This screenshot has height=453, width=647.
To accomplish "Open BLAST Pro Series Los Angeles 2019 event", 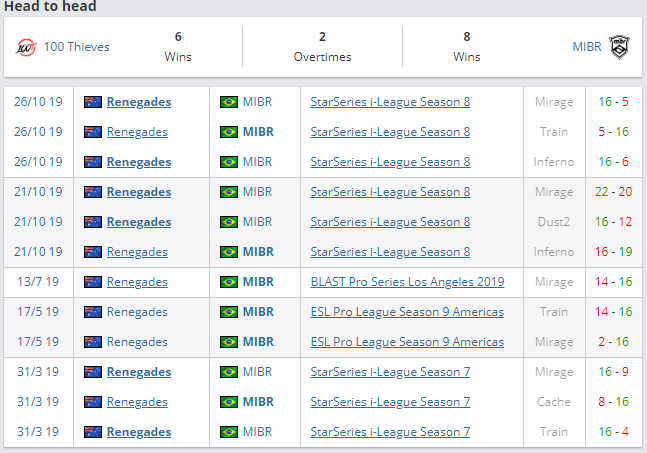I will 407,282.
